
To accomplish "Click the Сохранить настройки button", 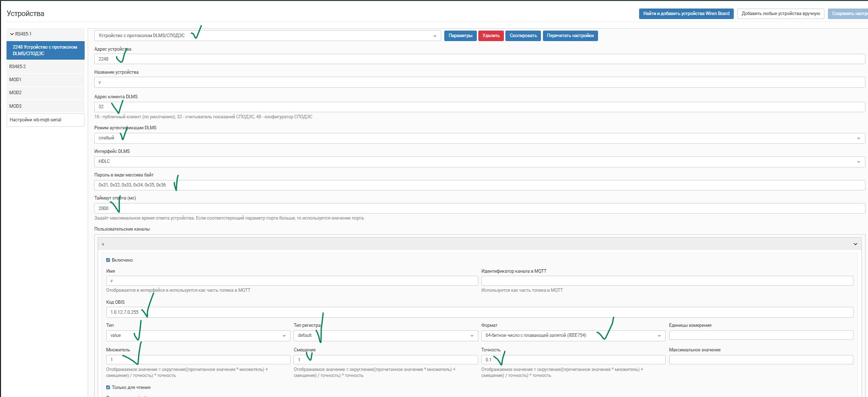I will 848,14.
